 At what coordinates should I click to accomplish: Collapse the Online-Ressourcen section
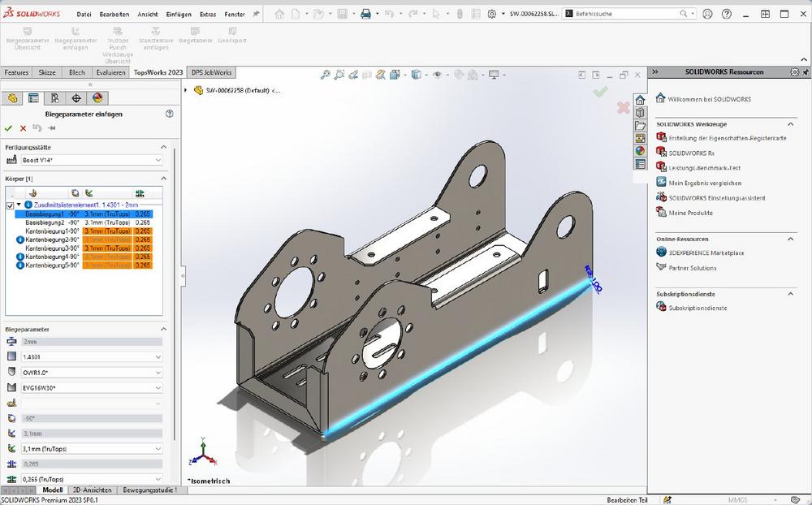tap(791, 239)
